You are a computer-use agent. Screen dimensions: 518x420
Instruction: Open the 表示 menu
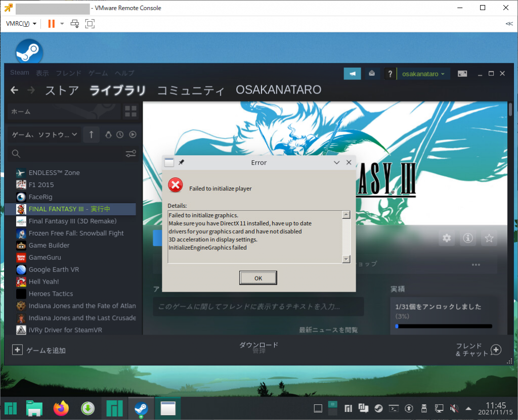[42, 73]
